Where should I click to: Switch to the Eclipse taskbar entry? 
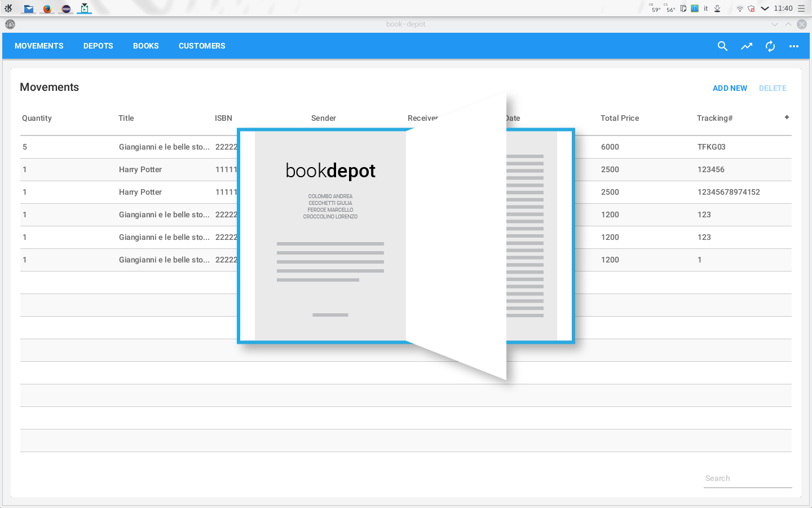66,8
